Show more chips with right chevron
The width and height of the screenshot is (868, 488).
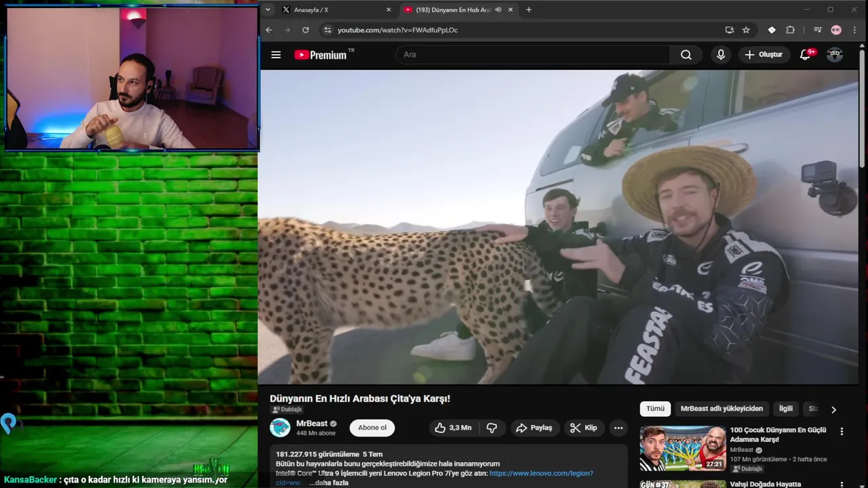(x=833, y=409)
